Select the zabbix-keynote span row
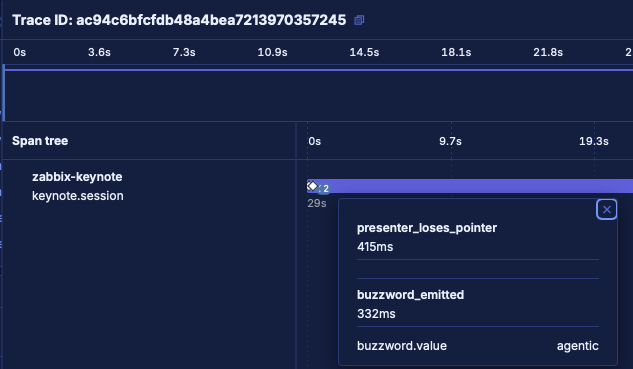 [x=149, y=186]
